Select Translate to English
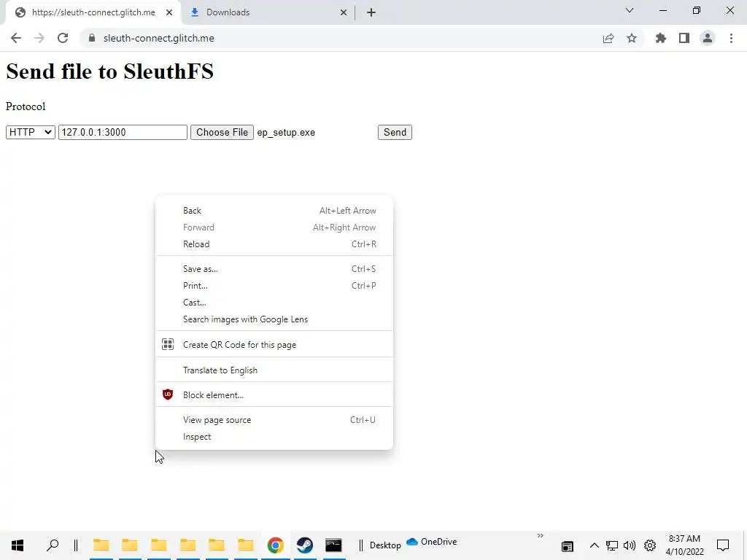The height and width of the screenshot is (560, 747). [274, 370]
